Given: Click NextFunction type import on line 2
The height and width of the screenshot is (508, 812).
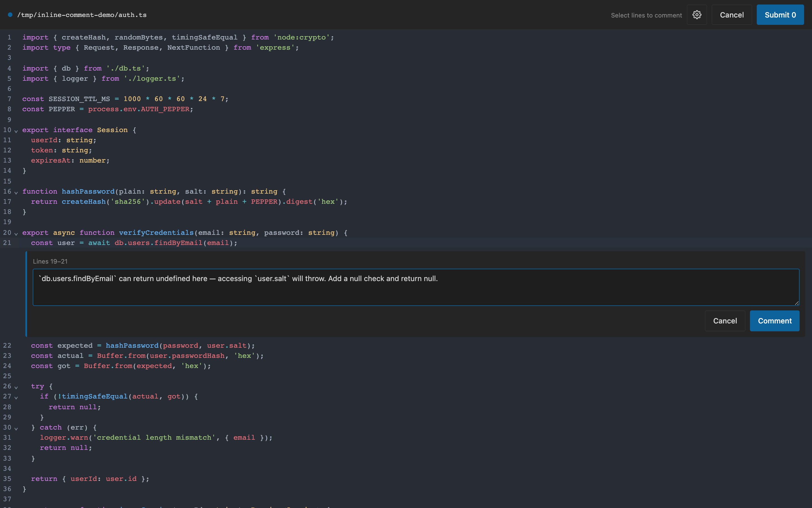Looking at the screenshot, I should click(194, 47).
